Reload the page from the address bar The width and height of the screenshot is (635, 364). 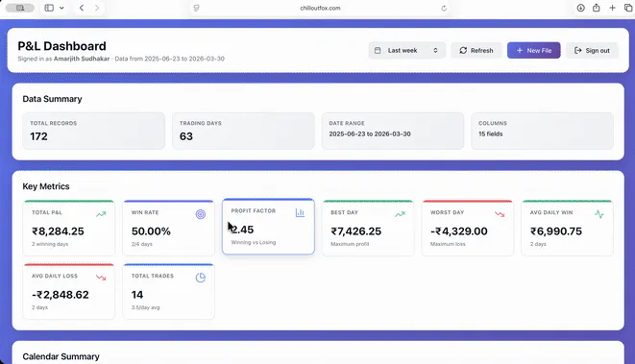click(444, 8)
